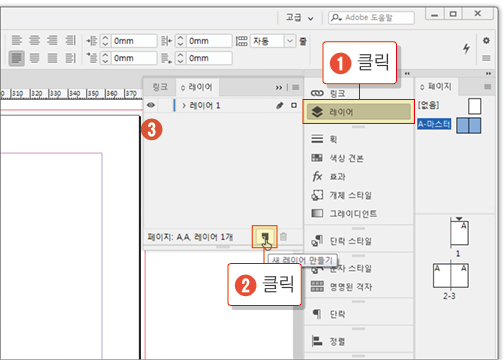Select the A-마스터 master page
Image resolution: width=504 pixels, height=360 pixels.
[434, 124]
